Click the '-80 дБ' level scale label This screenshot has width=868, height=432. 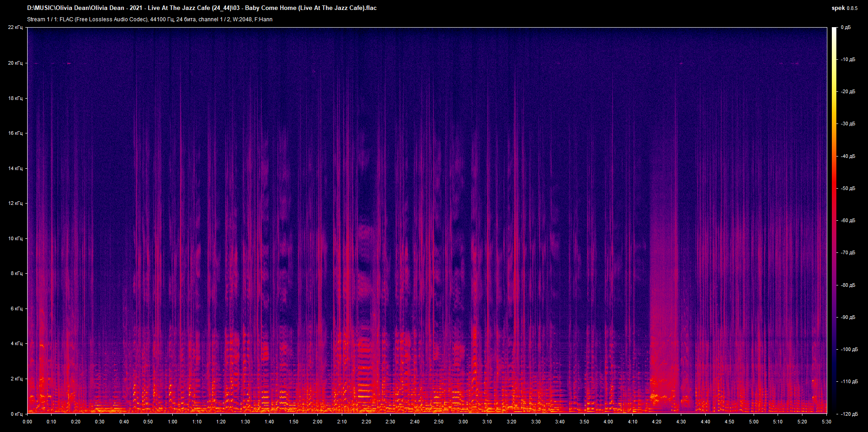tap(848, 285)
